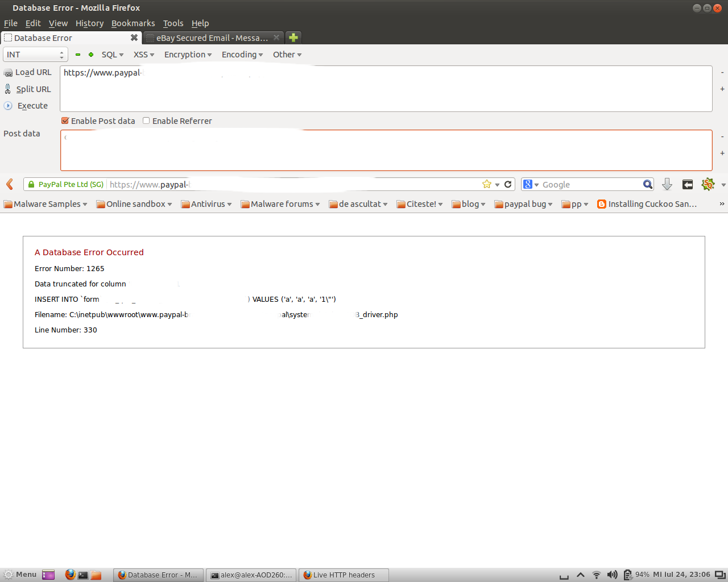Click the green bug extension icon
The width and height of the screenshot is (728, 582).
[708, 184]
